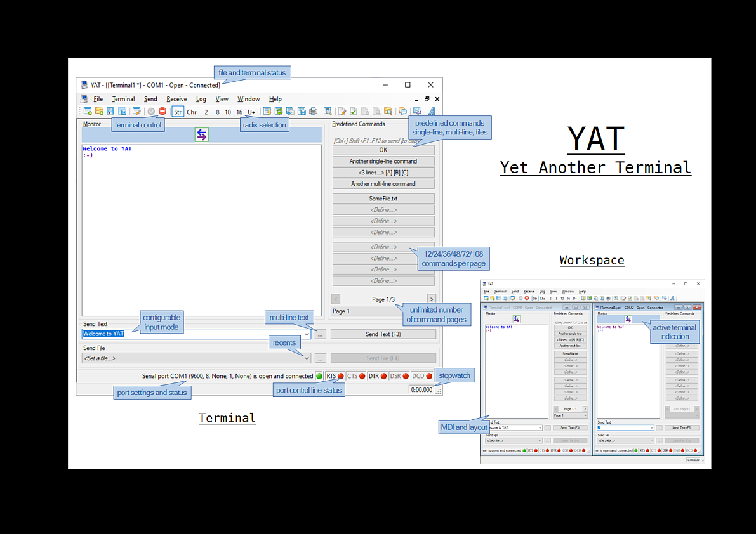Click the YAT application icon left of File menu
The image size is (756, 534).
tap(84, 99)
